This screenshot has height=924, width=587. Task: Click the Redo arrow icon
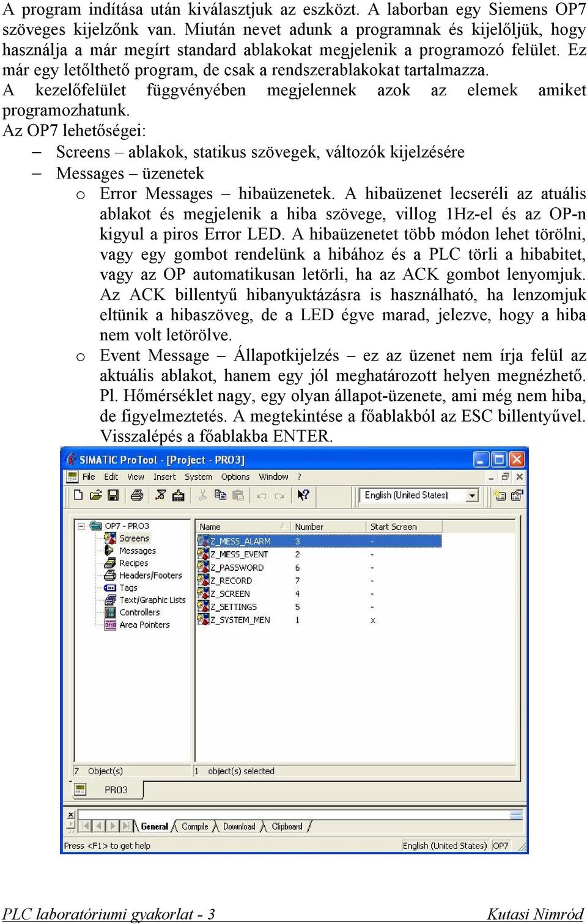279,496
